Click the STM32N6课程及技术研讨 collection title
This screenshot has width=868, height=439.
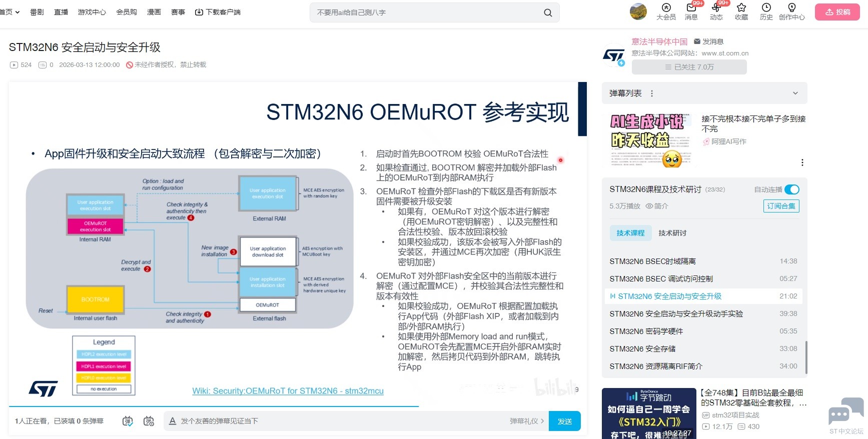click(655, 189)
